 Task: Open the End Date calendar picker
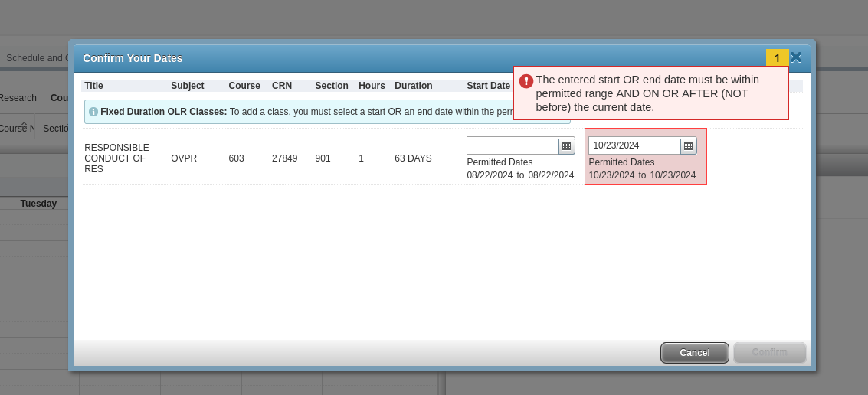pyautogui.click(x=688, y=145)
